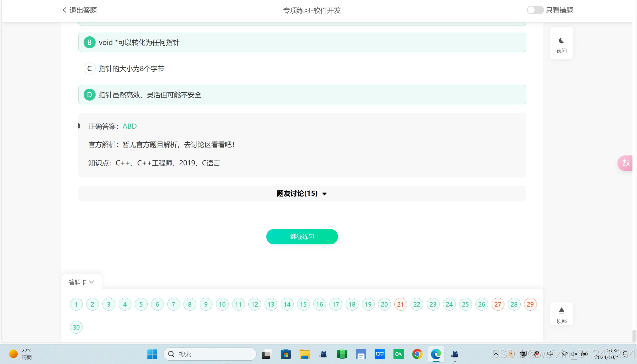Open the pink translate floating icon
Screen dimensions: 637x364
626,163
